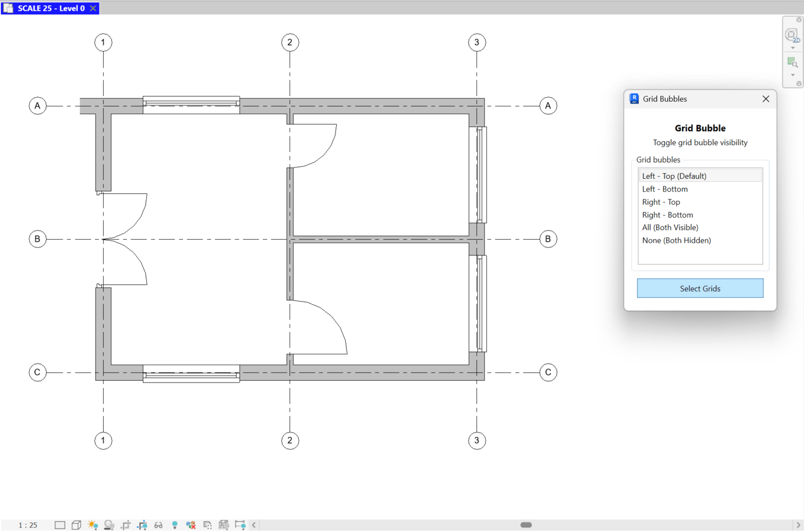Select the Right - Top grid bubble option
Viewport: 804px width, 532px height.
pyautogui.click(x=661, y=202)
